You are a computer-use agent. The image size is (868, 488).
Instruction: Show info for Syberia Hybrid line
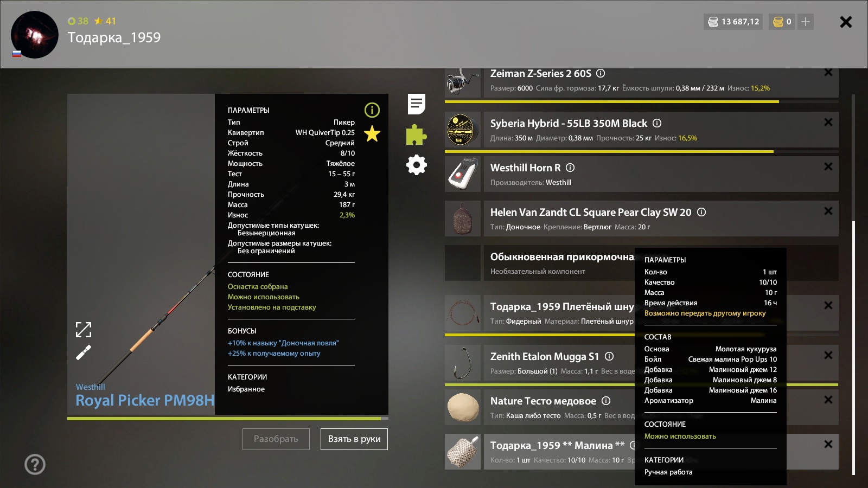656,123
